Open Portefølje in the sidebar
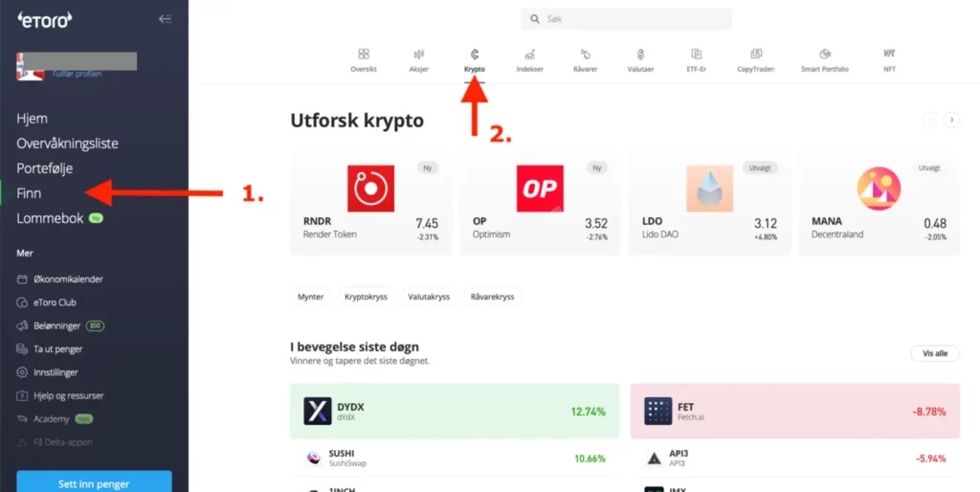 click(45, 168)
